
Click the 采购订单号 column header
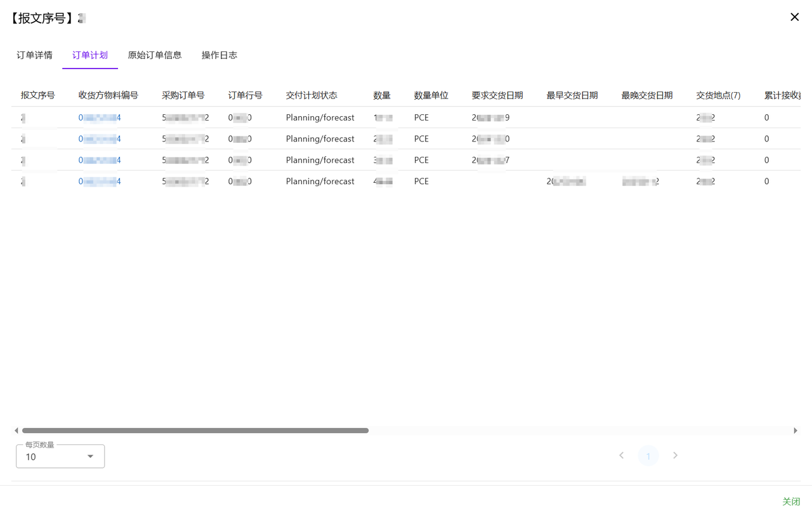pyautogui.click(x=183, y=95)
